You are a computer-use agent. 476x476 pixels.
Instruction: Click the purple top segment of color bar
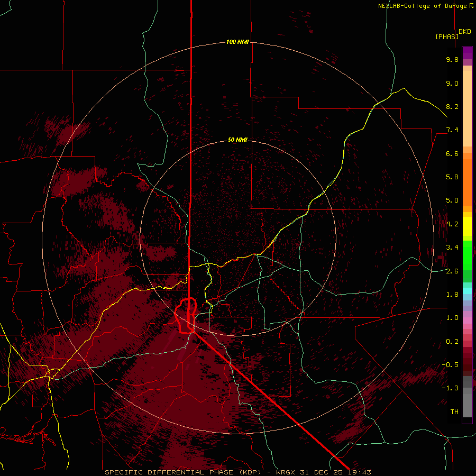[x=467, y=53]
